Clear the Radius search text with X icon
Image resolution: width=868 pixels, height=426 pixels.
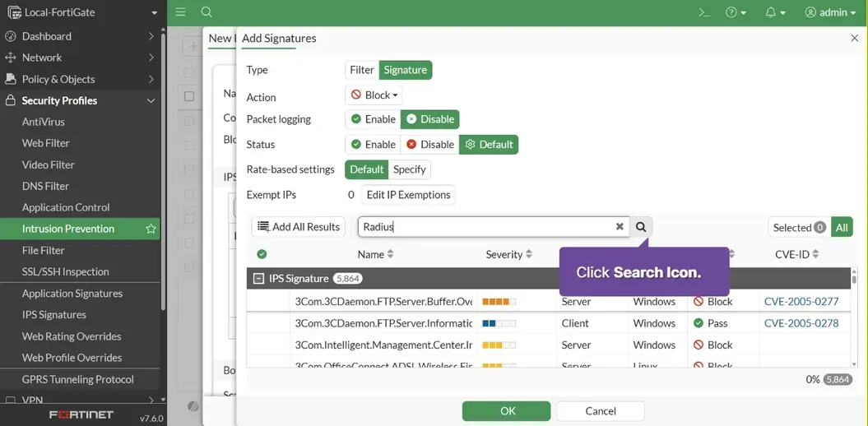pos(620,227)
